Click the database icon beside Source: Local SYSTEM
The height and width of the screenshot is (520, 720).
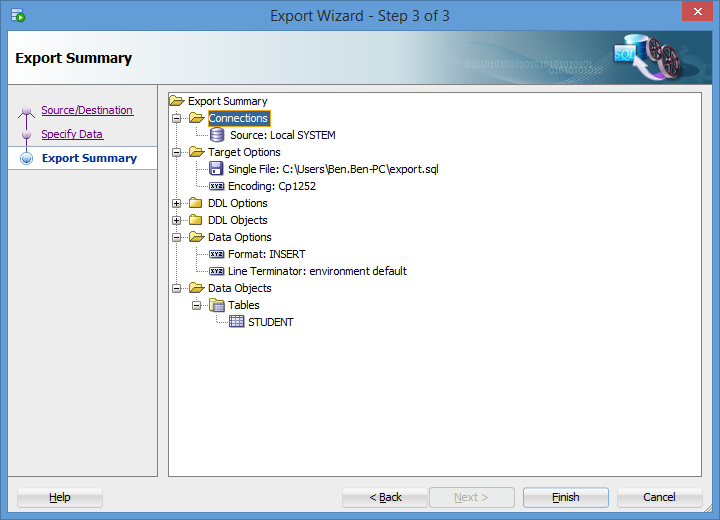click(217, 135)
